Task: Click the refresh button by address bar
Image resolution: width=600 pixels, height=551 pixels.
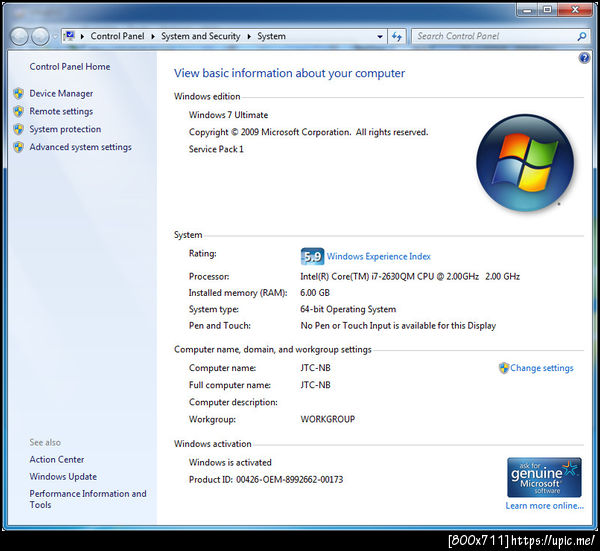Action: click(x=397, y=37)
